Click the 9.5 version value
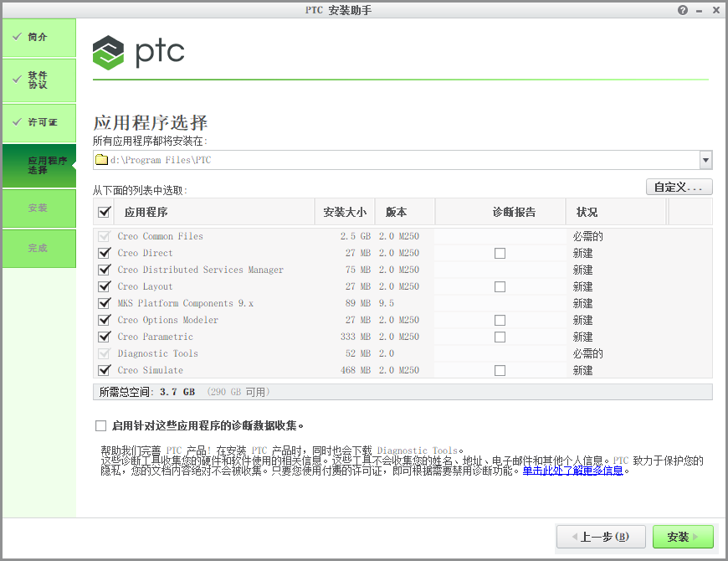 pyautogui.click(x=387, y=303)
